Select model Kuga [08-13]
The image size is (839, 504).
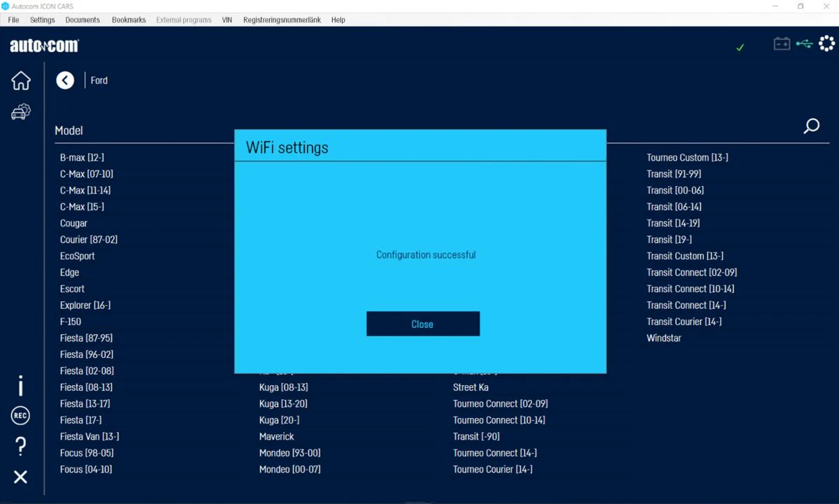(283, 387)
